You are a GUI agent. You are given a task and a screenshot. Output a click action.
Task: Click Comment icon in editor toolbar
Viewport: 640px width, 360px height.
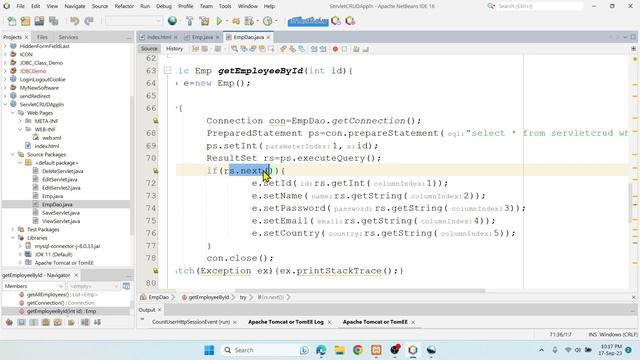click(x=356, y=49)
